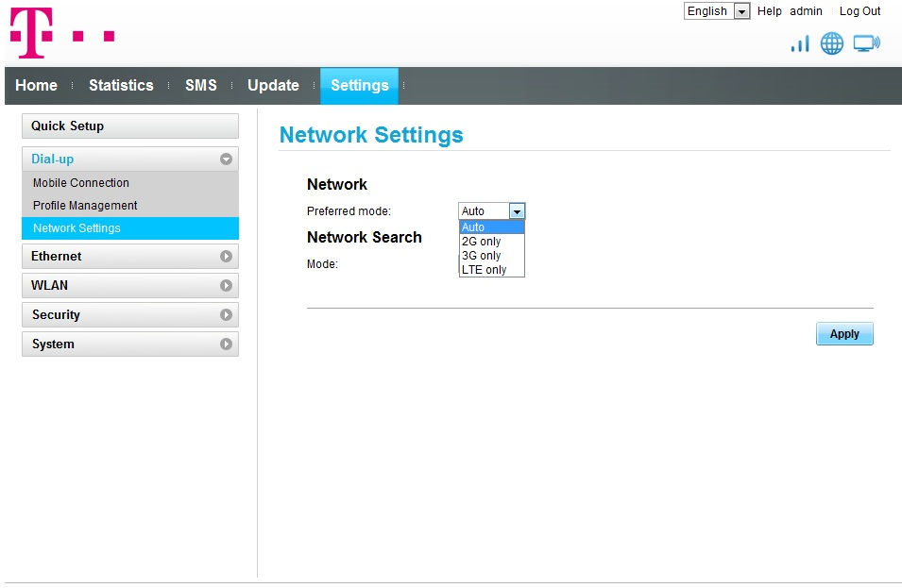Click the globe internet connection icon
The height and width of the screenshot is (588, 902).
pos(831,43)
